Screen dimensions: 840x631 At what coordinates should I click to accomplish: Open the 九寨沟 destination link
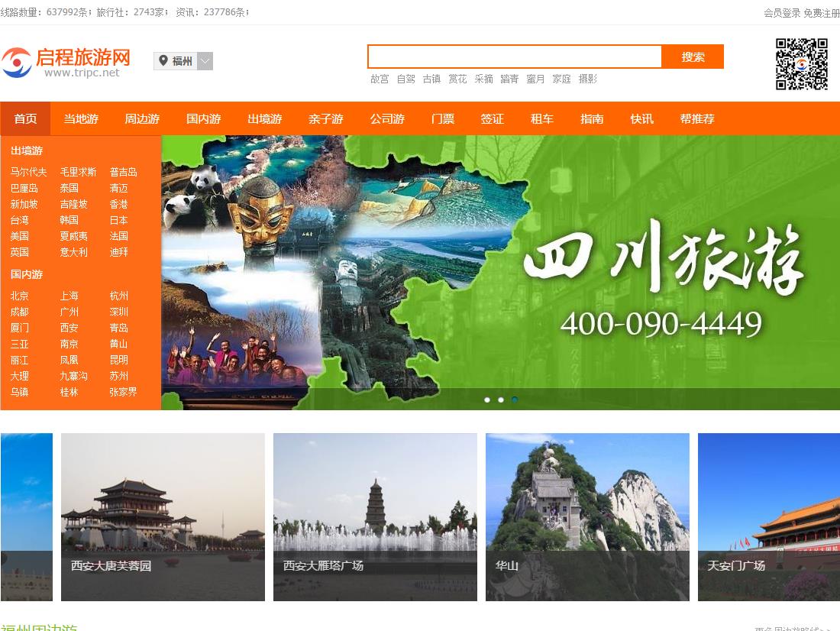click(x=74, y=377)
